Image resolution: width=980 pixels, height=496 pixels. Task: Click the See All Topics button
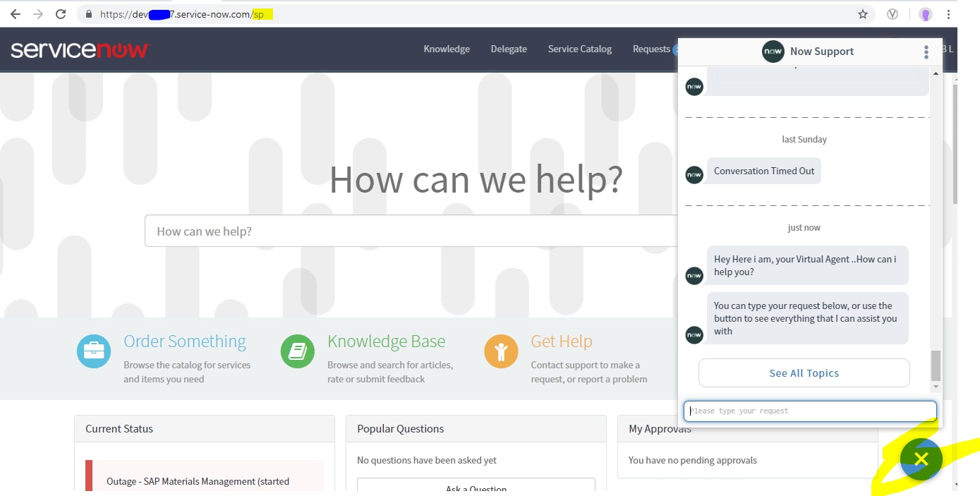804,373
